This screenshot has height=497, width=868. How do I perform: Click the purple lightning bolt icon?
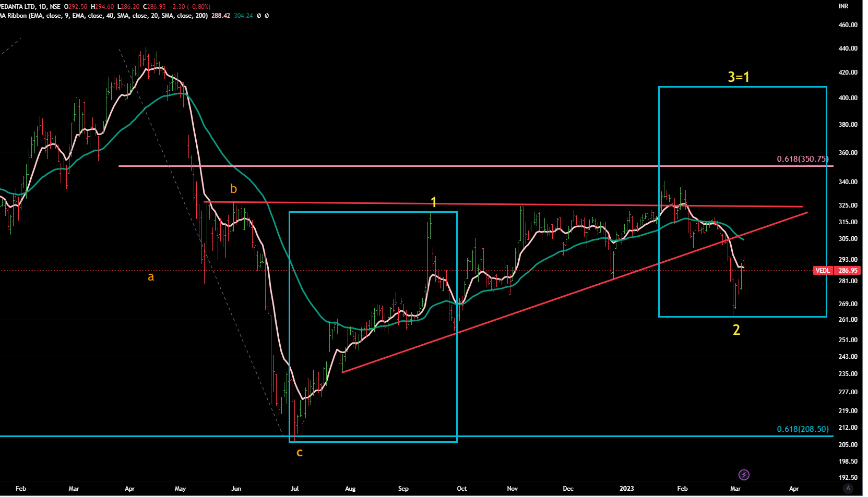tap(744, 475)
